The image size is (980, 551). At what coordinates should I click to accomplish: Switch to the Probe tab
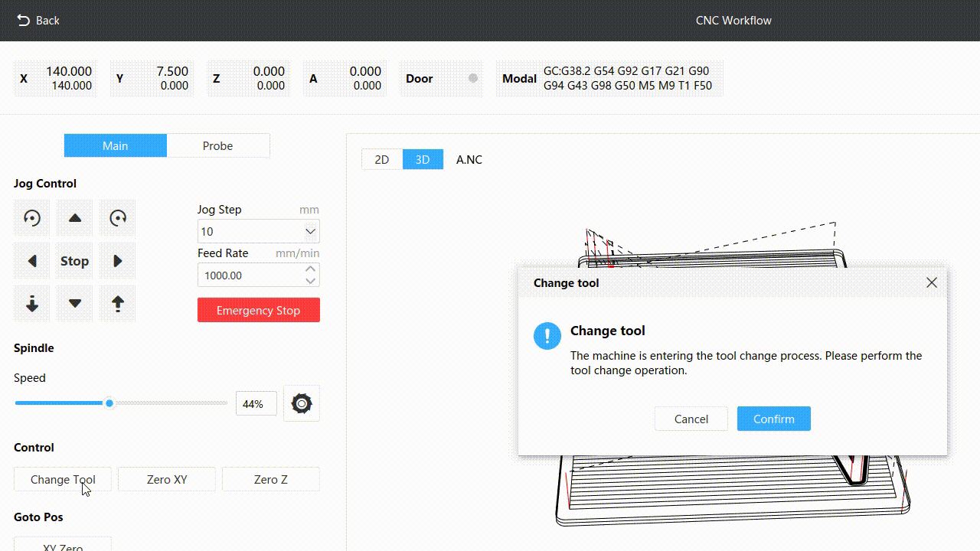point(217,145)
